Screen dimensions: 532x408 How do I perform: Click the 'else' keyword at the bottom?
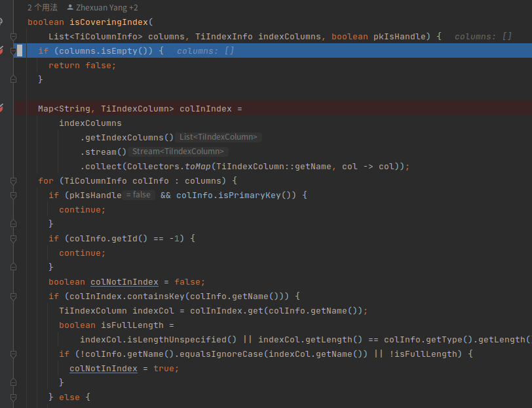click(69, 398)
